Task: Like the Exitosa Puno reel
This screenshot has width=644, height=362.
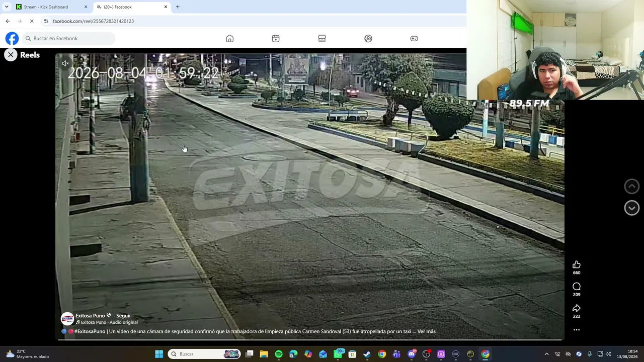Action: (577, 265)
